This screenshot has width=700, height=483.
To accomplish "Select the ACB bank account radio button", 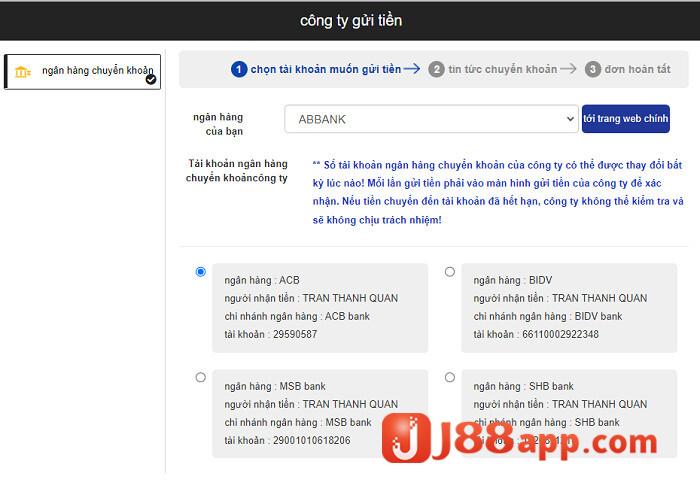I will (x=201, y=272).
